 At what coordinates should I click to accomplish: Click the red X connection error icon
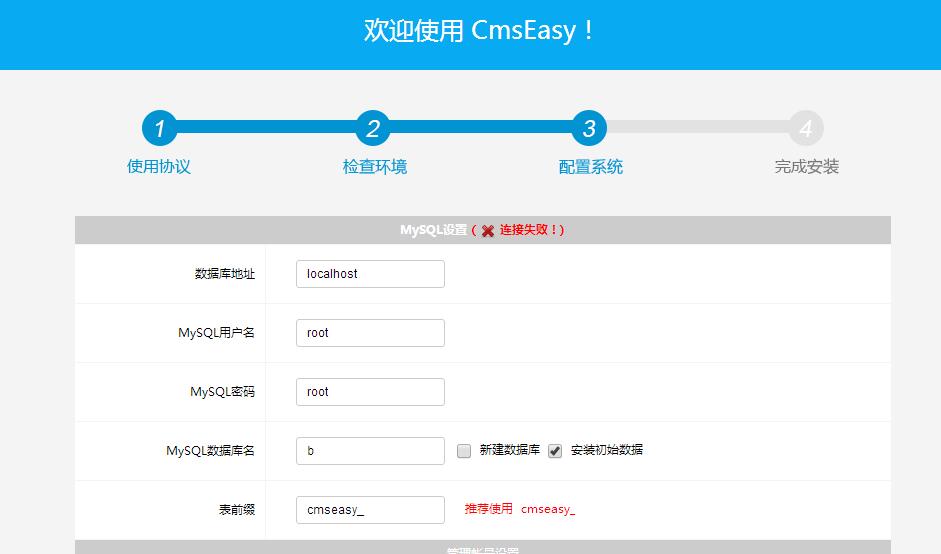click(487, 231)
